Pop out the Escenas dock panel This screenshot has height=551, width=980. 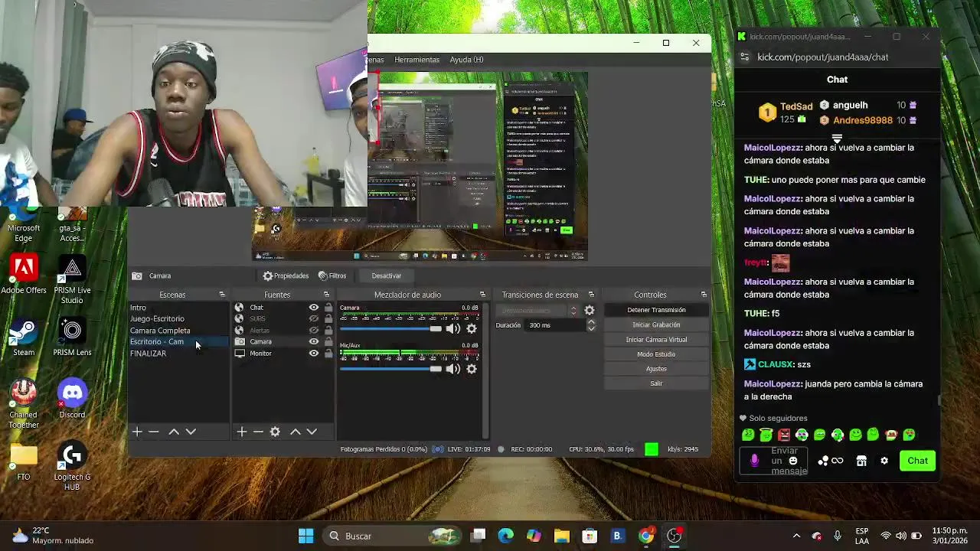(222, 295)
